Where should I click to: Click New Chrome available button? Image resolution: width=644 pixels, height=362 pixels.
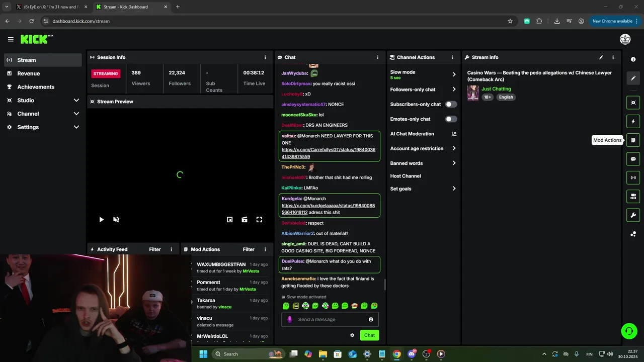point(615,21)
